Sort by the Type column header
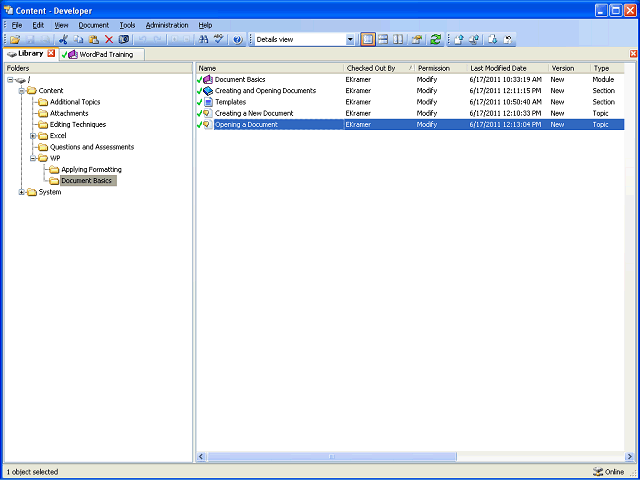Screen dimensions: 640x480 pos(607,69)
